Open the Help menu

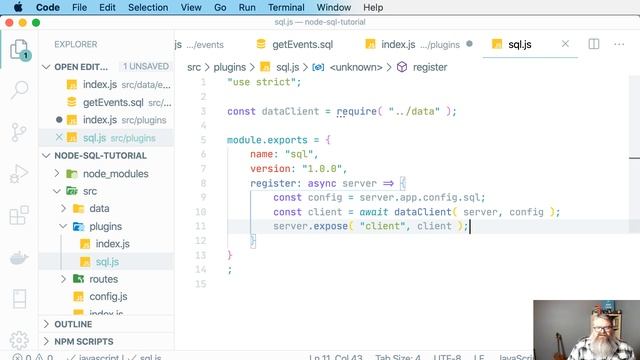click(373, 7)
